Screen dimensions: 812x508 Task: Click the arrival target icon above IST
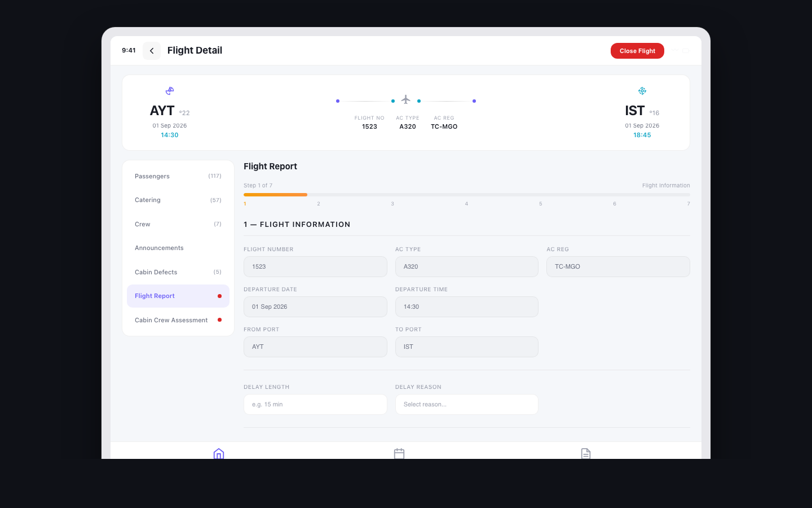pos(642,91)
